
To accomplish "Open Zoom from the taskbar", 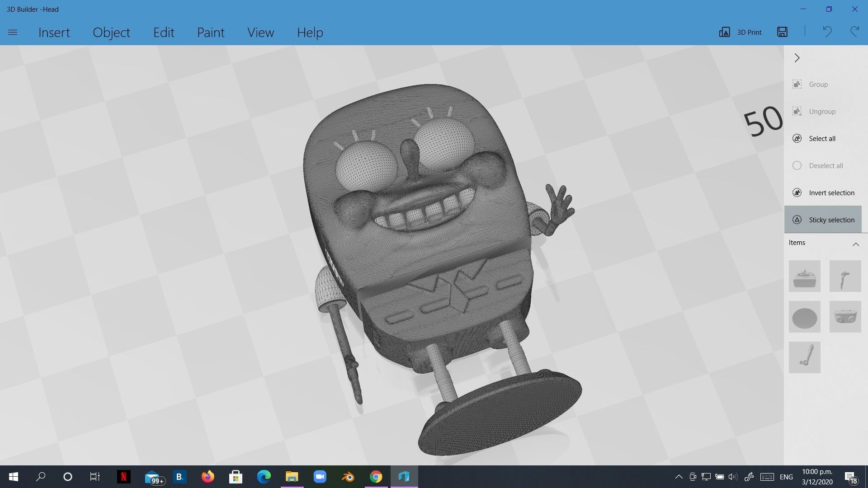I will pyautogui.click(x=320, y=477).
